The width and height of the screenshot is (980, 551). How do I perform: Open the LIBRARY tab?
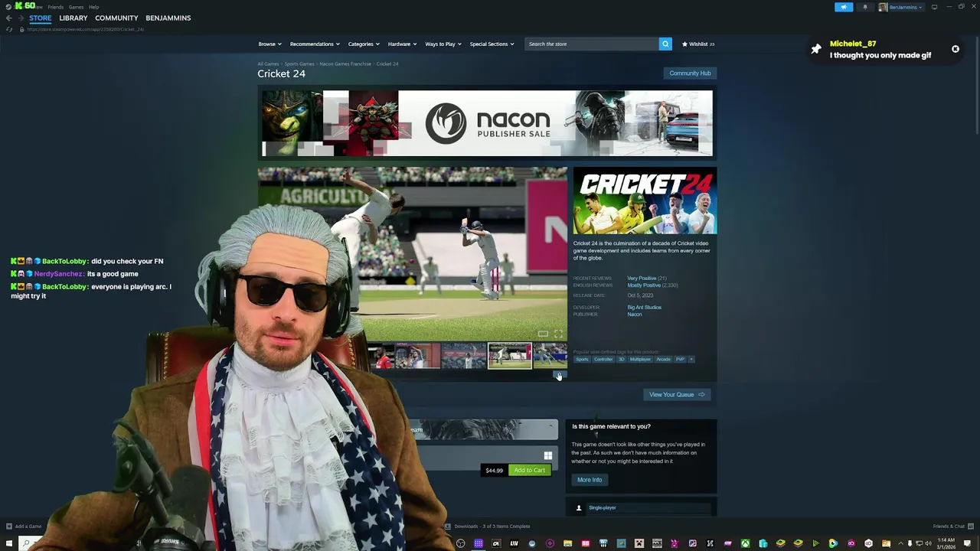point(73,18)
